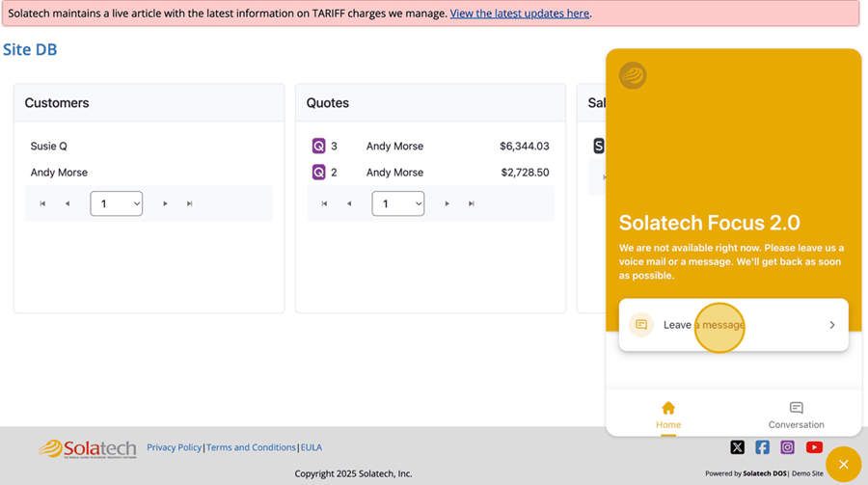Open the Terms and Conditions link

[251, 447]
